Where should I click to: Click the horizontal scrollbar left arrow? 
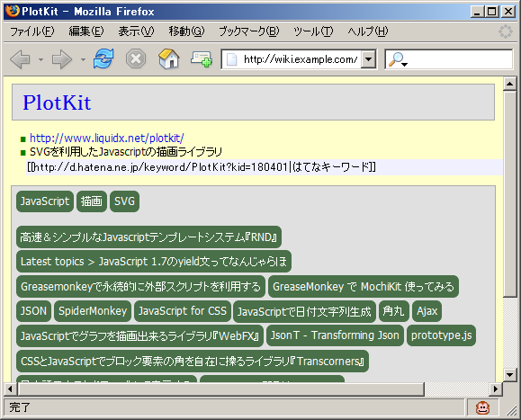[x=10, y=389]
